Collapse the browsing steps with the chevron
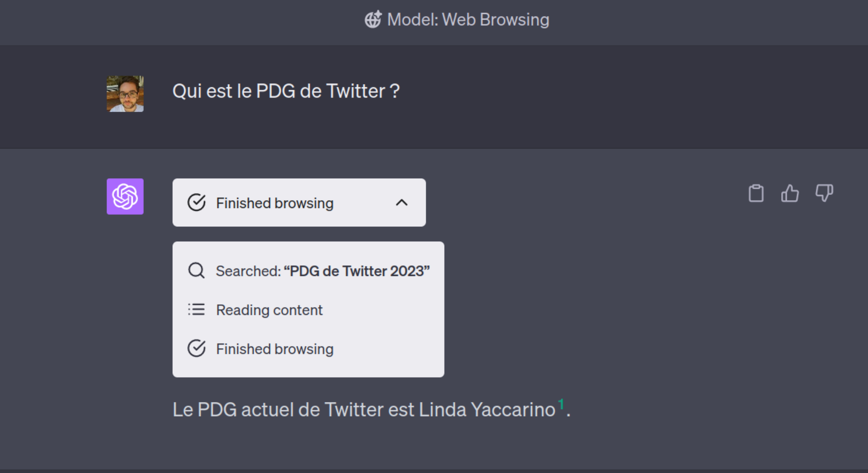The image size is (868, 473). pyautogui.click(x=402, y=202)
